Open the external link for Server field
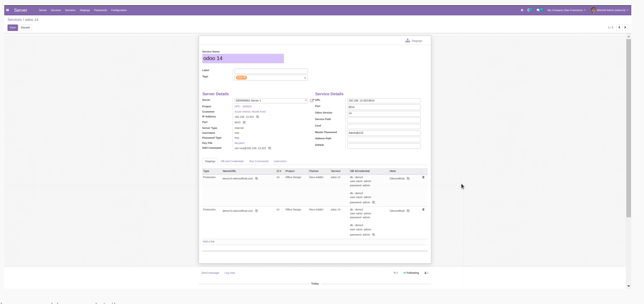Image resolution: width=644 pixels, height=304 pixels. point(312,101)
